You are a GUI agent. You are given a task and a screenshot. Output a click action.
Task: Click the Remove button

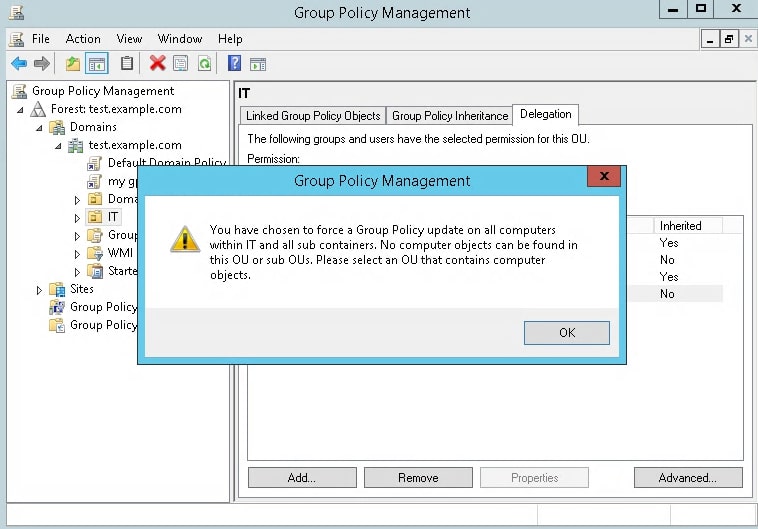(x=418, y=478)
